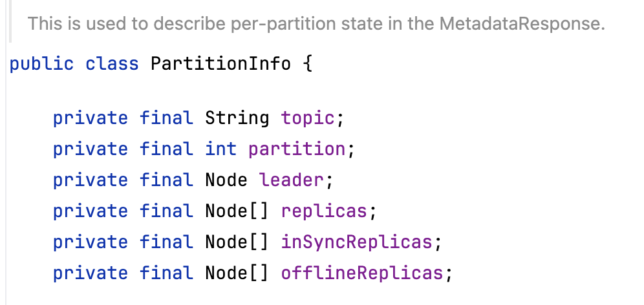This screenshot has width=644, height=305.
Task: Click the 'offlineReplicas' field name
Action: pos(361,273)
